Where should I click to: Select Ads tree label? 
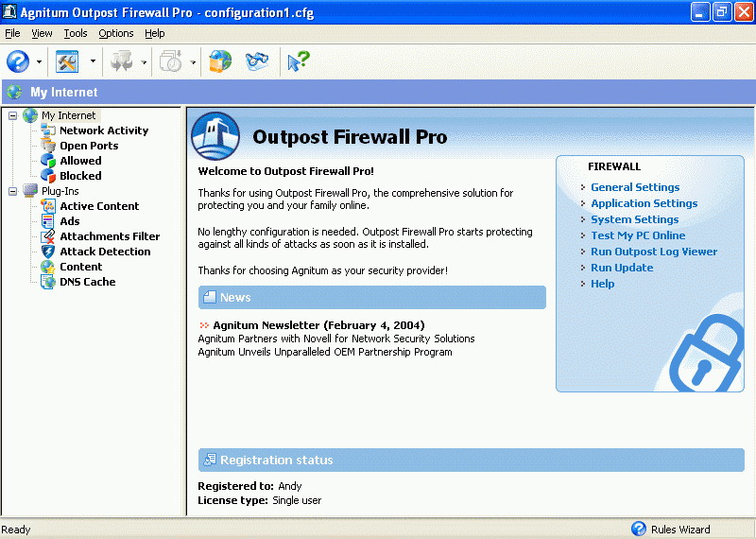click(x=70, y=221)
